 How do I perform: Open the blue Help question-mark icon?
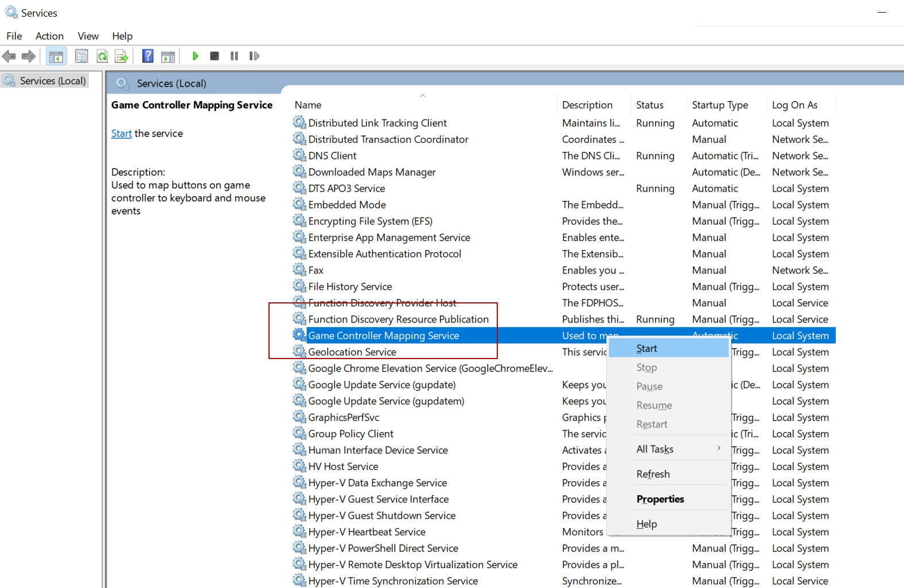tap(148, 56)
